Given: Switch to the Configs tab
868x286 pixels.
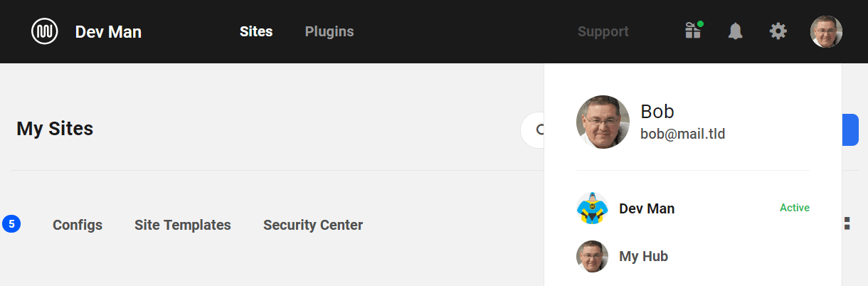Looking at the screenshot, I should tap(78, 225).
